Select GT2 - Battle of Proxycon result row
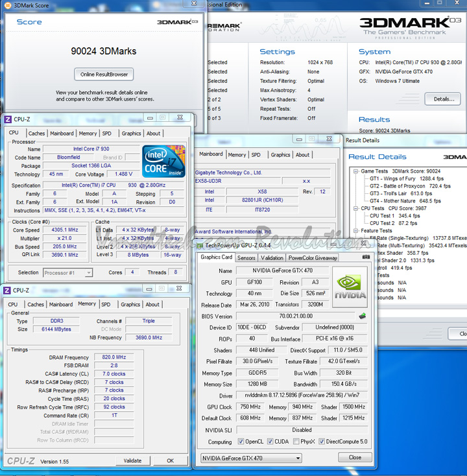The height and width of the screenshot is (476, 467). [410, 186]
